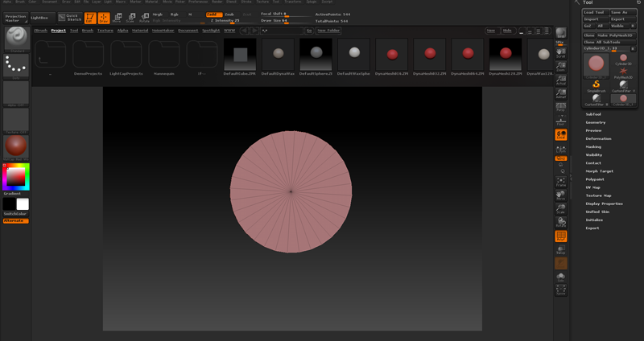Click the main color picker square
Viewport: 644px width, 341px height.
[x=16, y=175]
